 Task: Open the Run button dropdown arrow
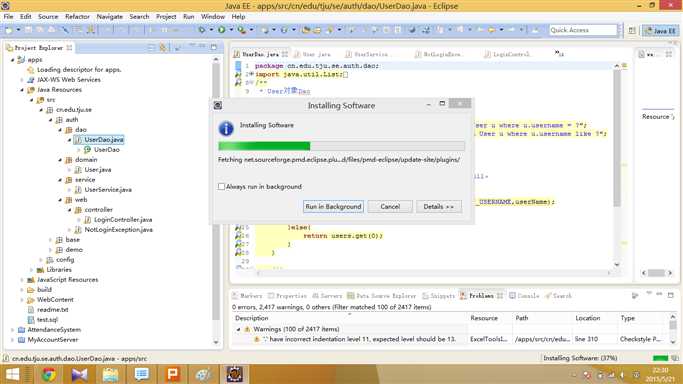click(x=231, y=30)
